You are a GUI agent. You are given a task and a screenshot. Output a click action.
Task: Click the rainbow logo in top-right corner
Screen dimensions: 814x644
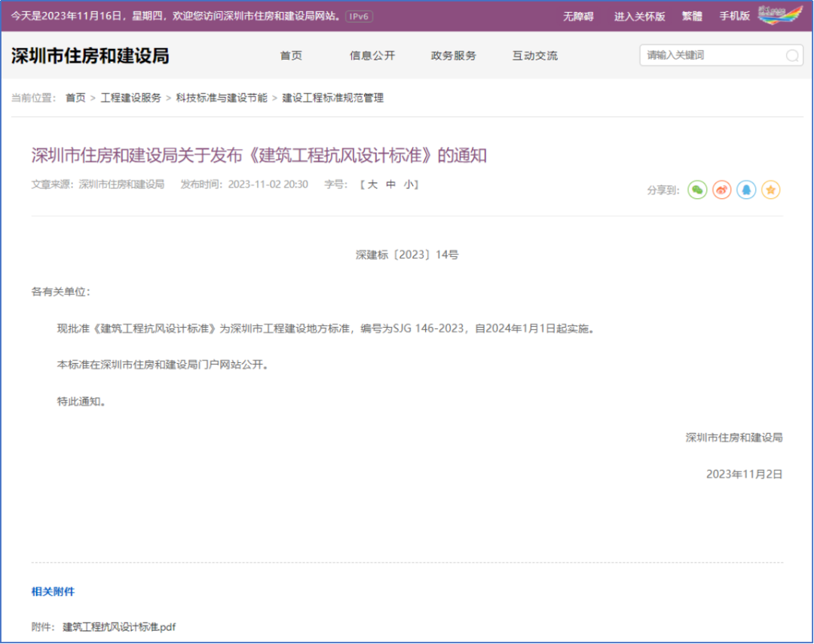[x=780, y=16]
